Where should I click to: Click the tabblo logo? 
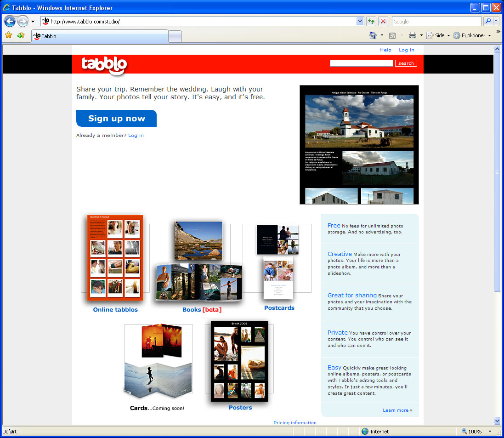click(104, 65)
